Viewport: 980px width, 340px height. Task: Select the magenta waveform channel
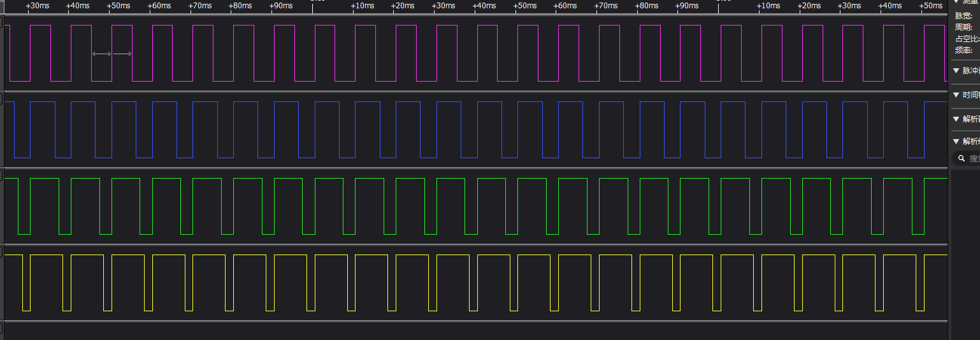(475, 54)
